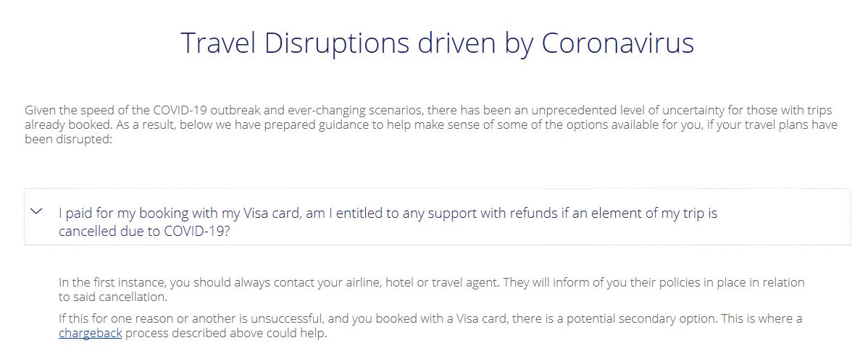Click the word "Travel" in the title
Screen dimensions: 868x364
coord(219,43)
